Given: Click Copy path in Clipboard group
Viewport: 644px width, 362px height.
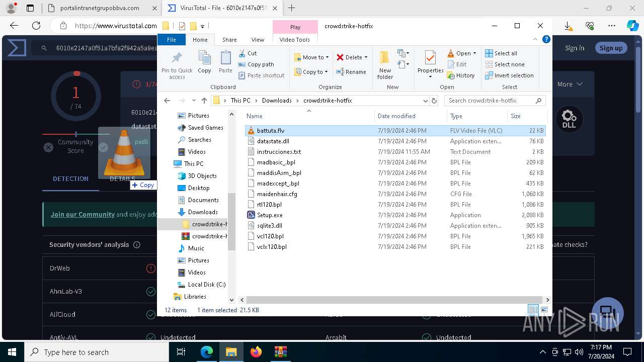Looking at the screenshot, I should (x=256, y=64).
